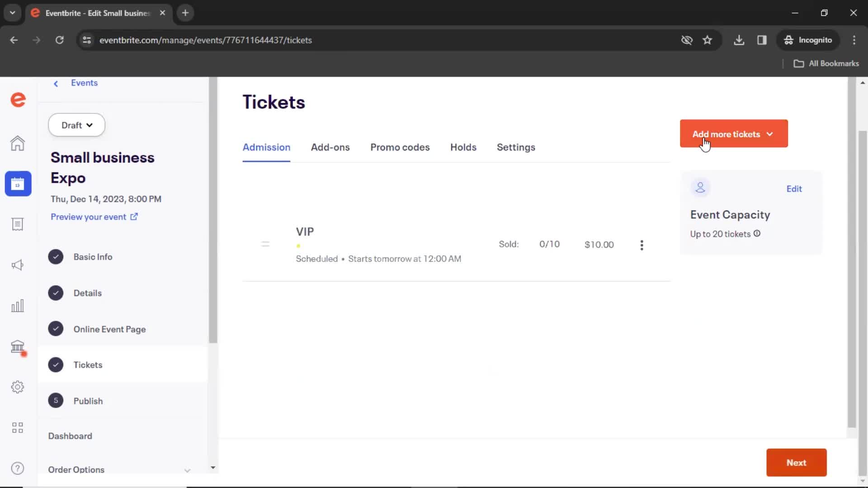Click the Small business Expo title
Image resolution: width=868 pixels, height=488 pixels.
coord(103,168)
